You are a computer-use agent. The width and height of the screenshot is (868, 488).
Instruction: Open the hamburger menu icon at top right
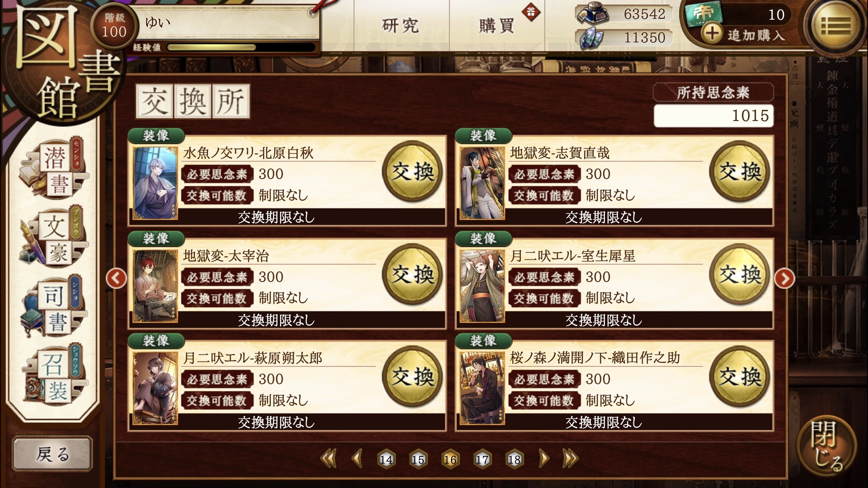point(835,27)
